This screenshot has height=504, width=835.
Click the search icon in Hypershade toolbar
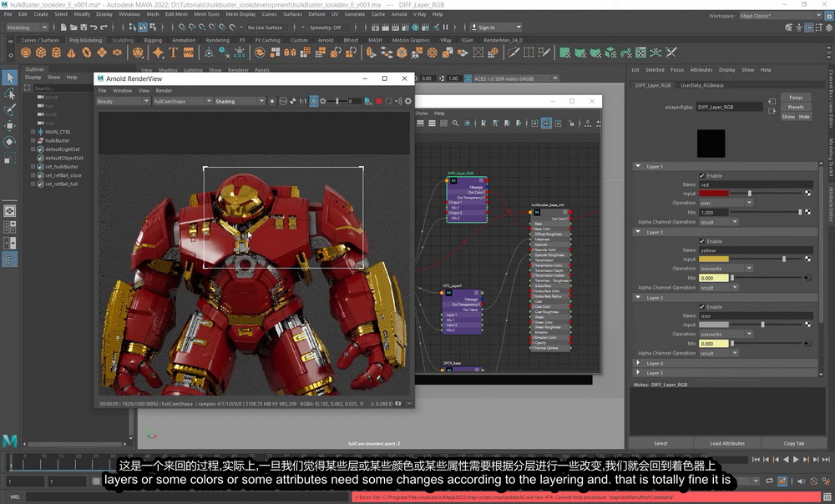click(455, 123)
